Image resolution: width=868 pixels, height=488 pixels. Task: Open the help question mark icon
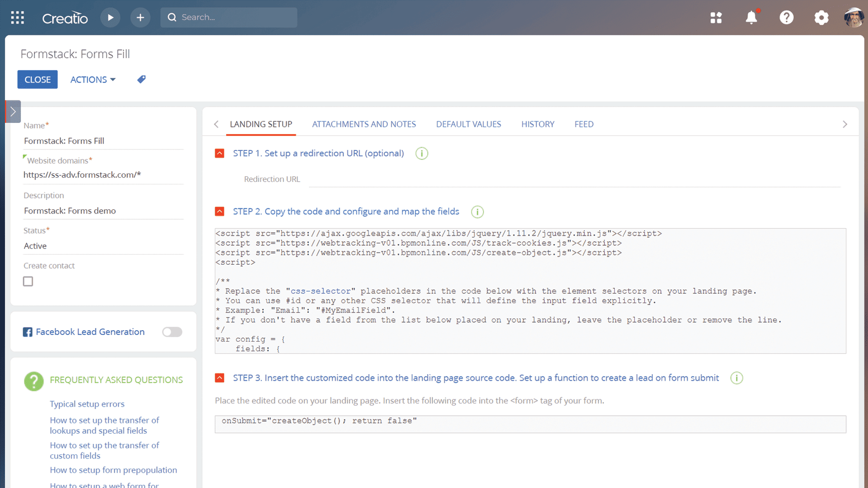tap(787, 17)
